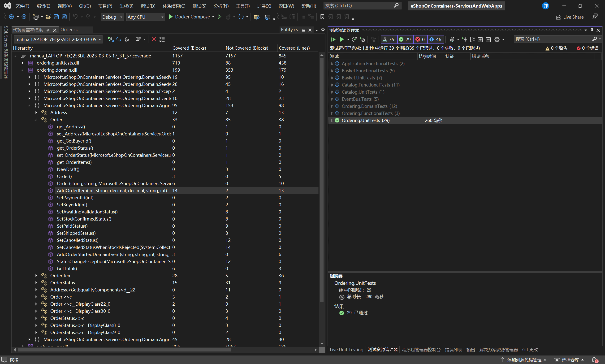Click the Import coverage results arrow icon
605x364 pixels.
(119, 39)
